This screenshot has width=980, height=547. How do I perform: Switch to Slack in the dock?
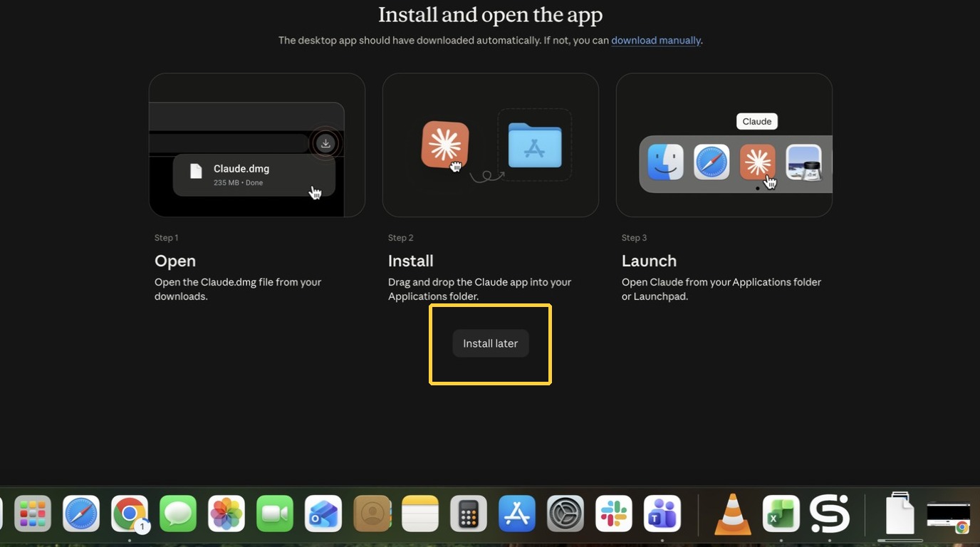[614, 514]
